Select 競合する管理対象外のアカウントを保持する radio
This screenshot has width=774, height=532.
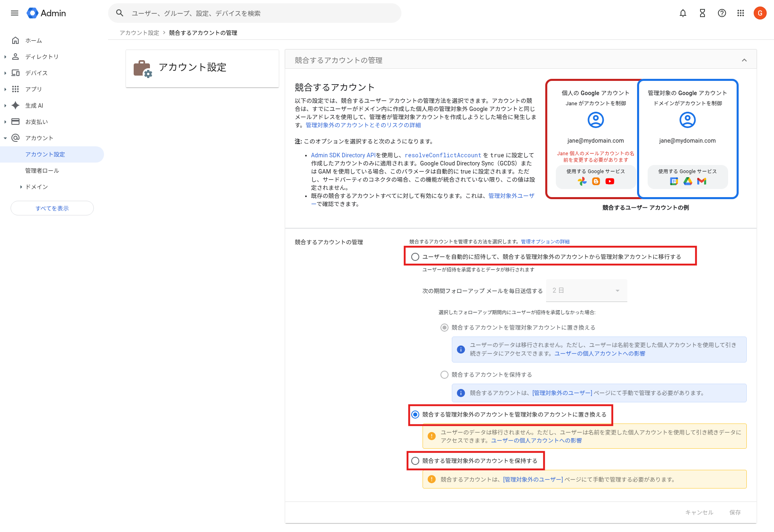pyautogui.click(x=415, y=461)
